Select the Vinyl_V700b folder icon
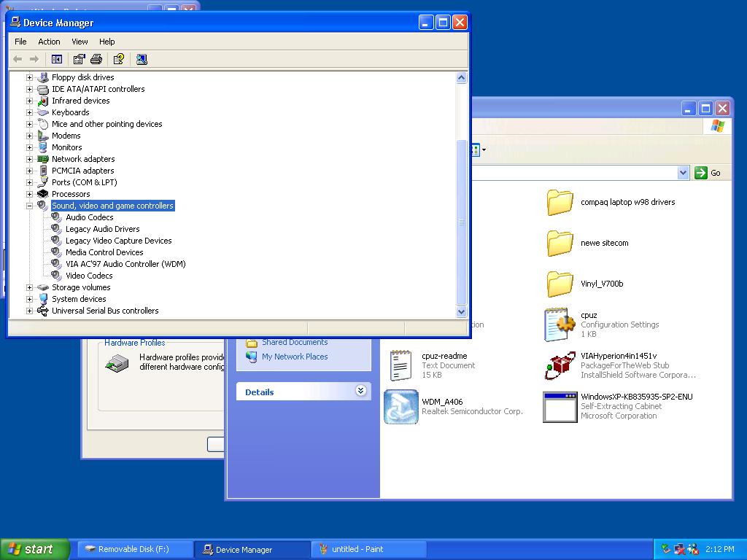 coord(560,284)
